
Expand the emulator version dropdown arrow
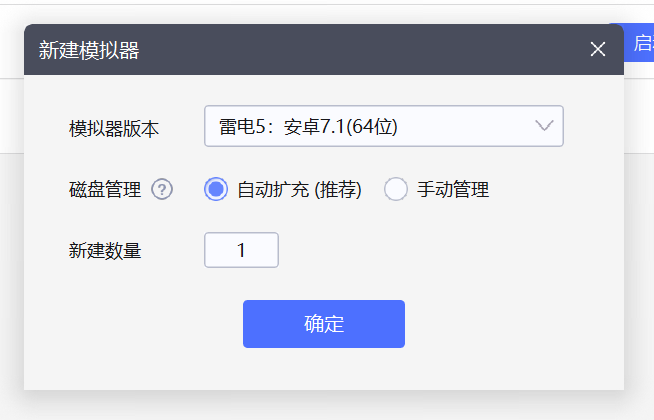click(544, 126)
